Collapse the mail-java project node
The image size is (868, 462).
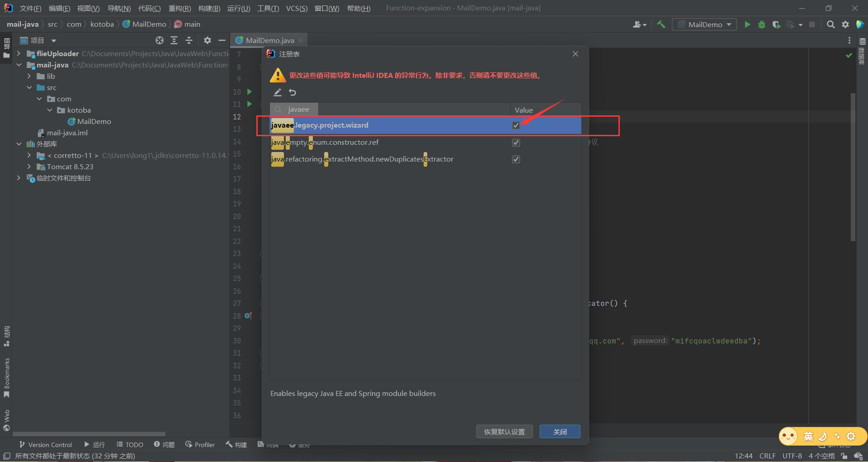[19, 65]
